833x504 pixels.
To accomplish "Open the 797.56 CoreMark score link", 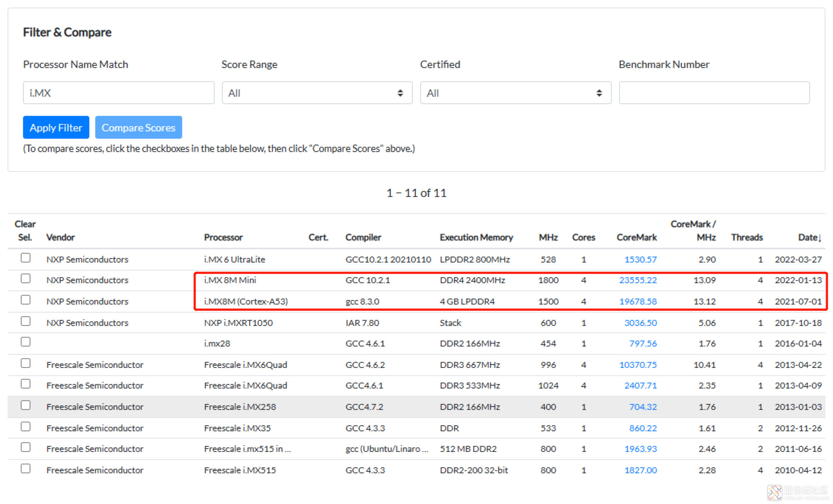I will [x=643, y=343].
